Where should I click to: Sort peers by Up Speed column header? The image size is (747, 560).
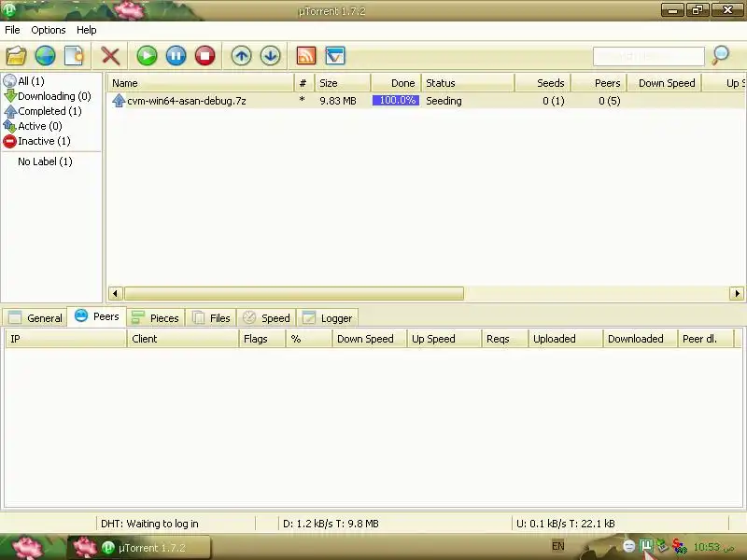coord(444,339)
